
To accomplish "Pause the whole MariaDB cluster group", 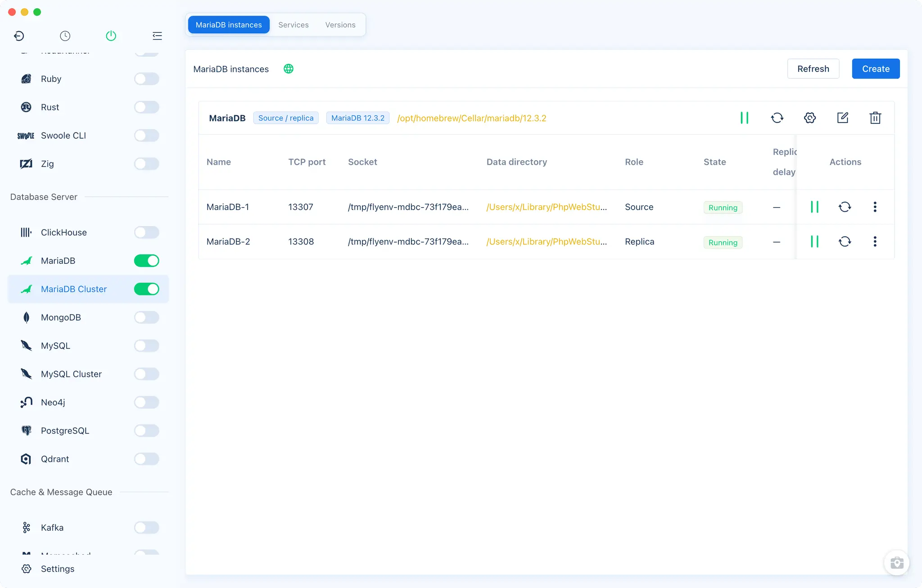I will pyautogui.click(x=745, y=118).
